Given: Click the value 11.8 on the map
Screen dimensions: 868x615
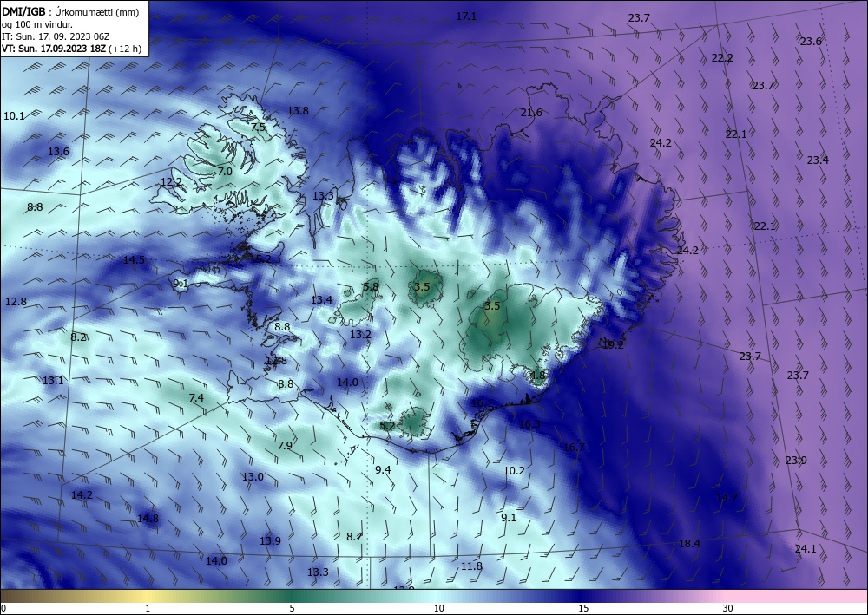Looking at the screenshot, I should [471, 566].
